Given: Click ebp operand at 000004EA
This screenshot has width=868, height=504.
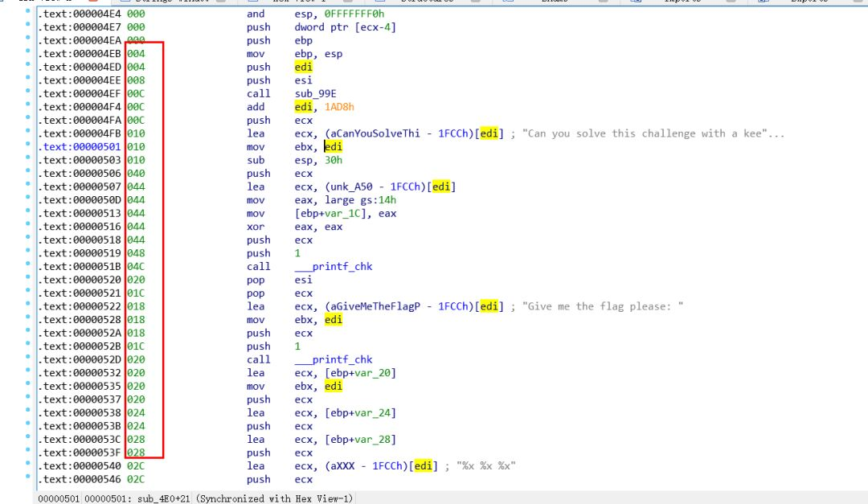Looking at the screenshot, I should pyautogui.click(x=303, y=40).
